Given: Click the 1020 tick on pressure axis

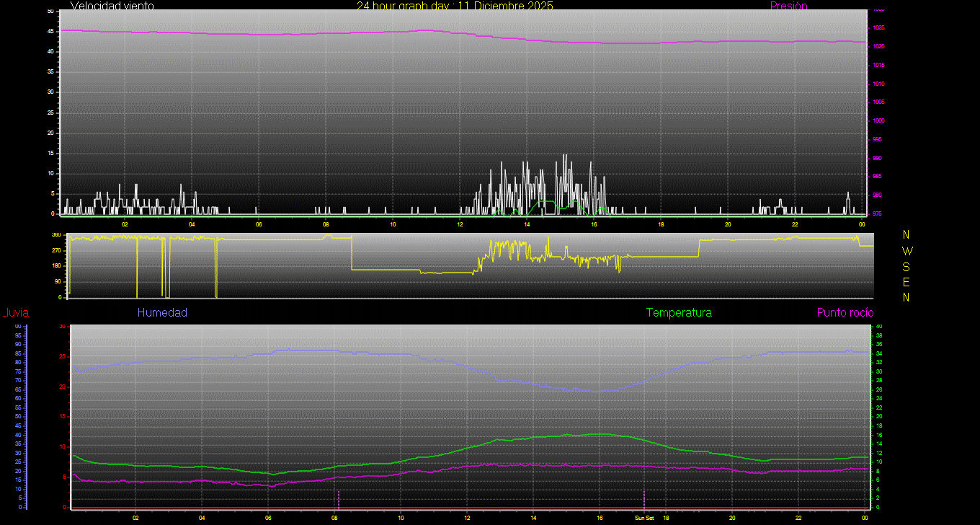Looking at the screenshot, I should click(879, 47).
